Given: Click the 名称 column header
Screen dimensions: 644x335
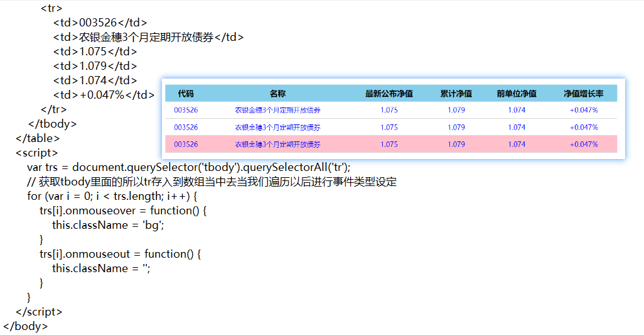Looking at the screenshot, I should (277, 94).
